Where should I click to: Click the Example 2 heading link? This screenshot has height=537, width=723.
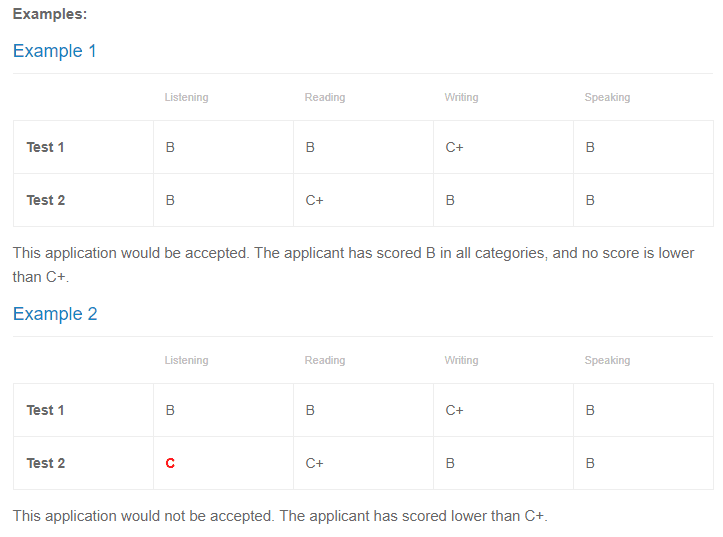(x=55, y=314)
